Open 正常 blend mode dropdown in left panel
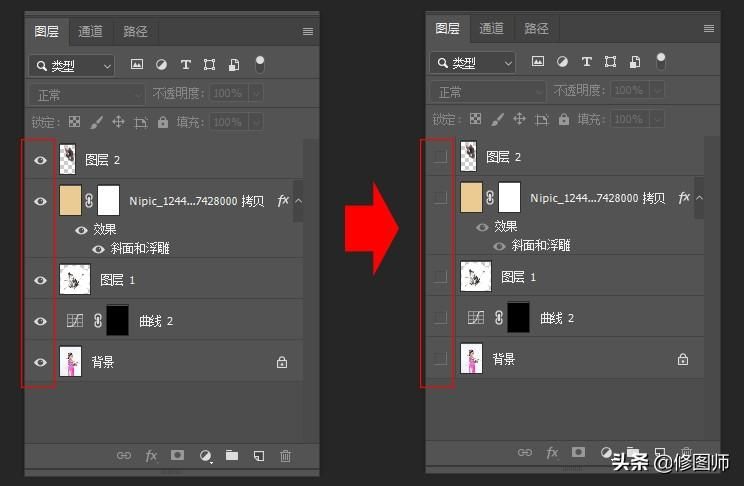The image size is (744, 486). pos(87,95)
